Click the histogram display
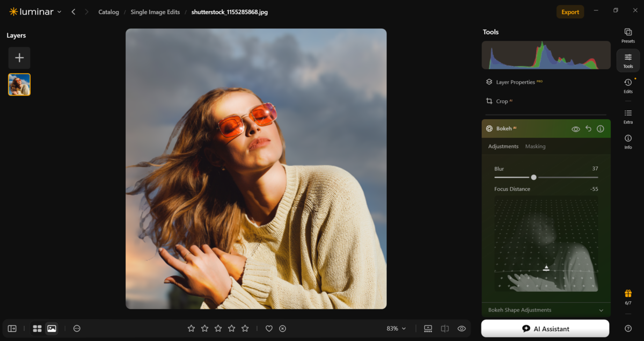This screenshot has width=644, height=341. (x=546, y=55)
